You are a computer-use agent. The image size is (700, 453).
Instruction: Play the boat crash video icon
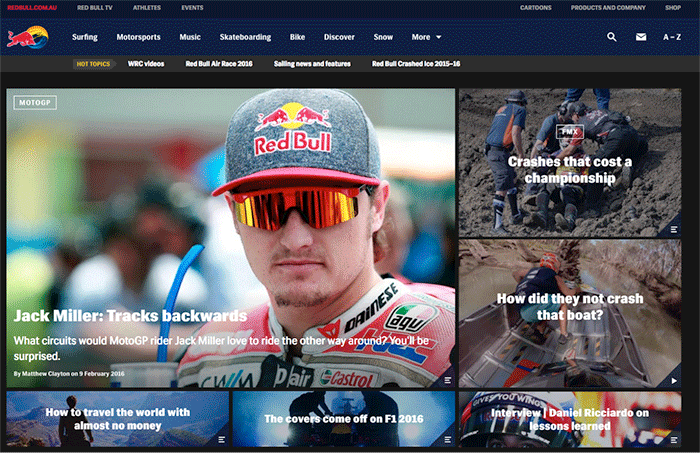point(674,381)
